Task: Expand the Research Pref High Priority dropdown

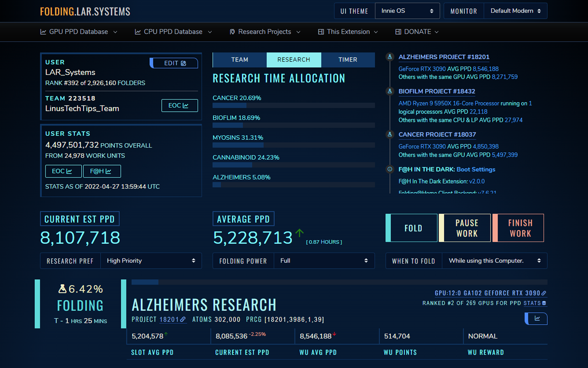Action: [151, 261]
